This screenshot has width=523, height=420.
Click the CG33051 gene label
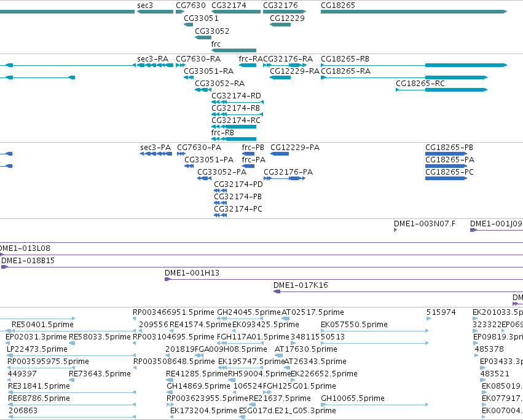[202, 18]
